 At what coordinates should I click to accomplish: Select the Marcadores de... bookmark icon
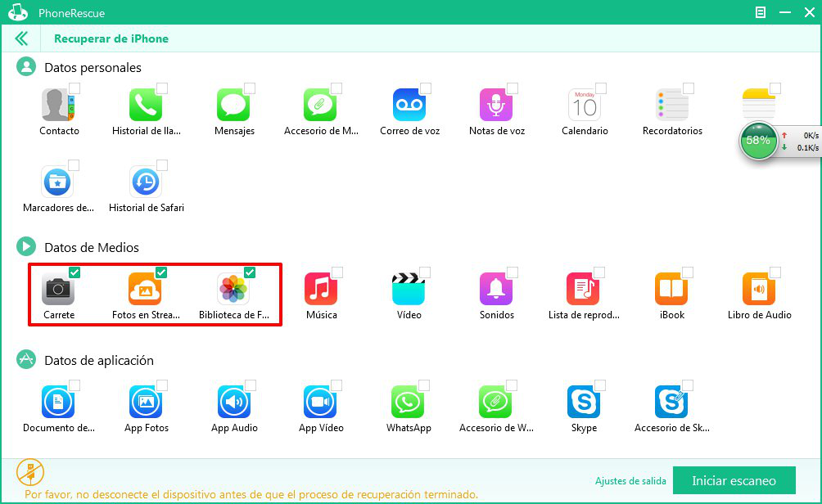57,182
